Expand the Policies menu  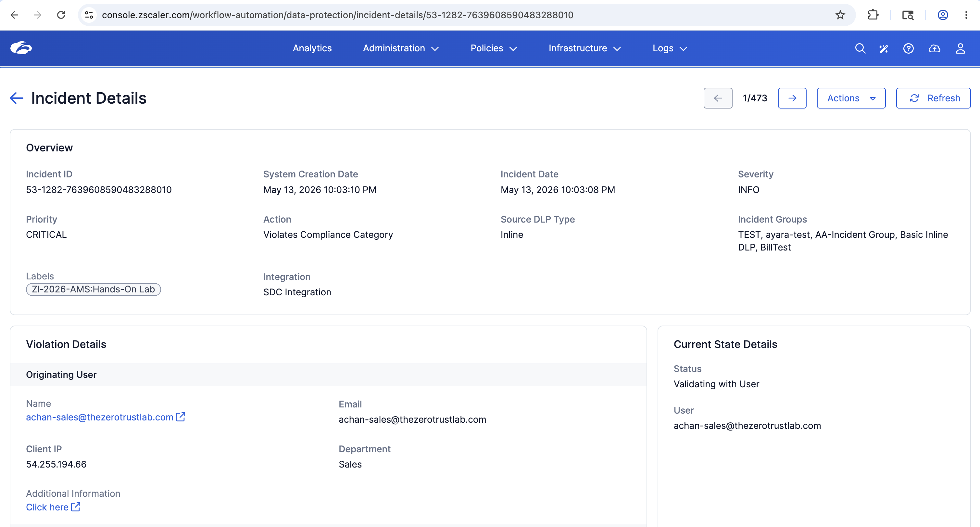coord(494,48)
